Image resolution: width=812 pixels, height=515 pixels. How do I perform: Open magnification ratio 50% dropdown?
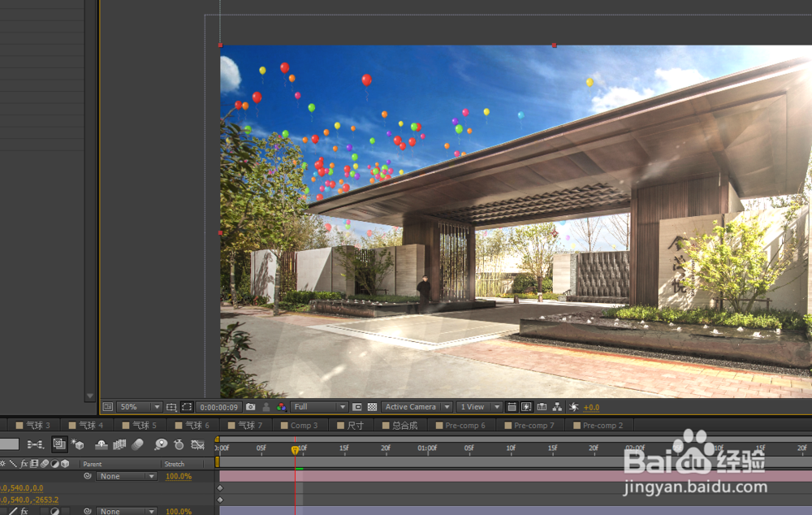coord(140,407)
